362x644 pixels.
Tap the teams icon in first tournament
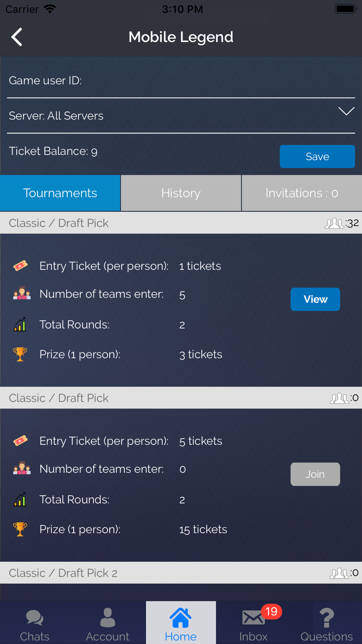click(x=22, y=293)
